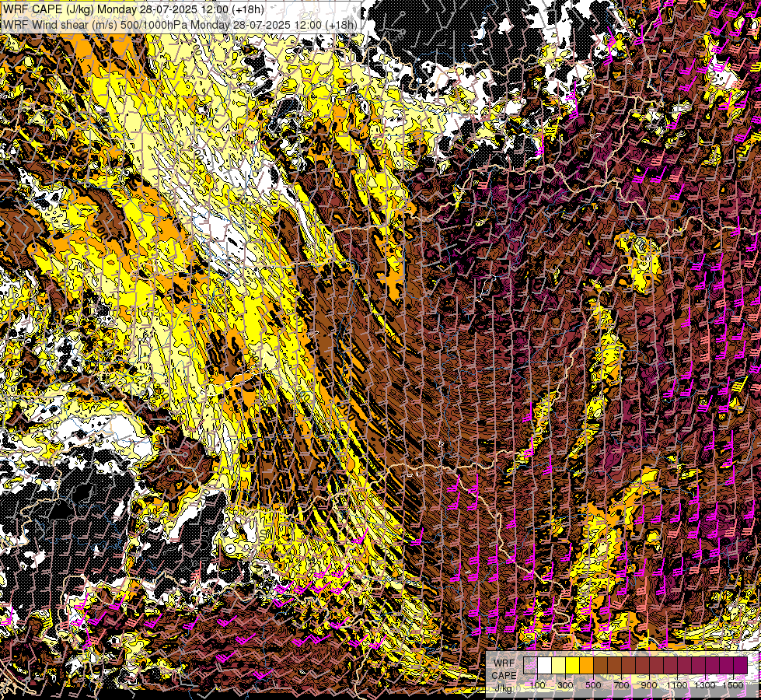Click the legend value 300

click(565, 685)
